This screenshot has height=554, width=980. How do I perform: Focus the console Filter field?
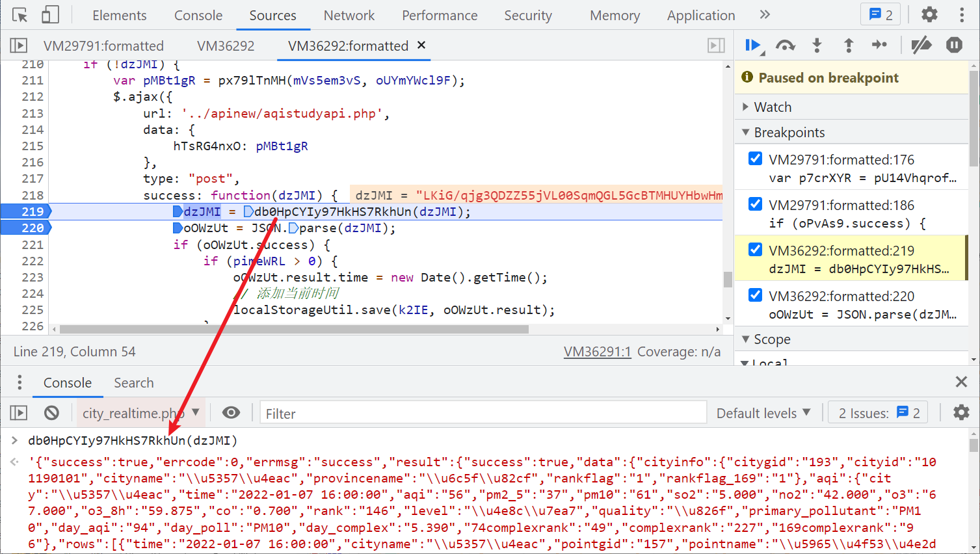pos(483,414)
